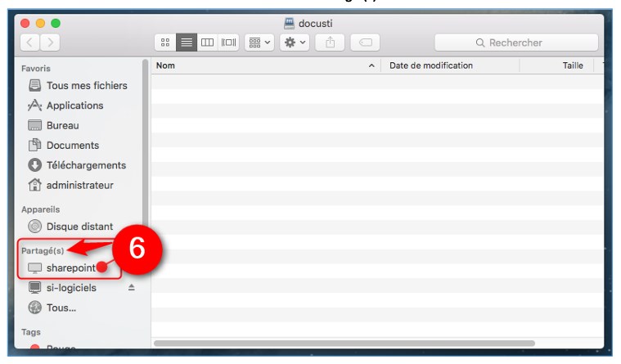Open the arrange items dropdown
This screenshot has width=621, height=364.
pos(259,43)
